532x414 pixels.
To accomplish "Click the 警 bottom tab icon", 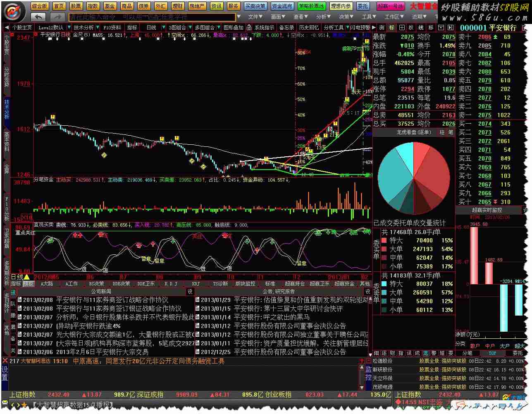I will (x=434, y=353).
